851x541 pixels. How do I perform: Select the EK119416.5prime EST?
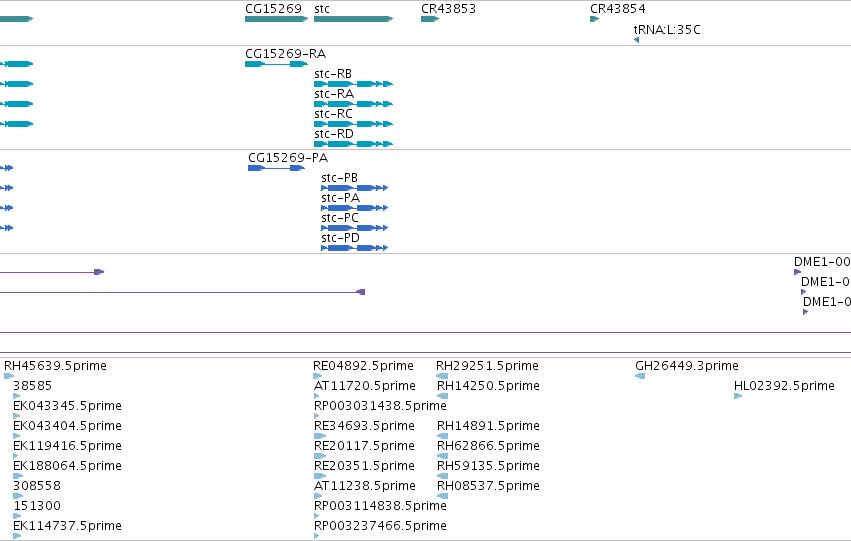click(x=67, y=446)
